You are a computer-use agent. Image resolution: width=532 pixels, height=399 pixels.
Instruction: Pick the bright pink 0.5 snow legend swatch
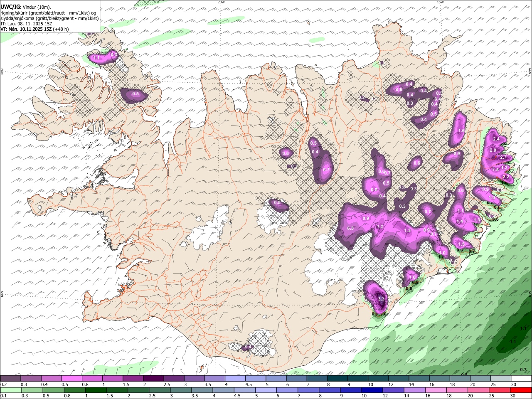tap(71, 379)
